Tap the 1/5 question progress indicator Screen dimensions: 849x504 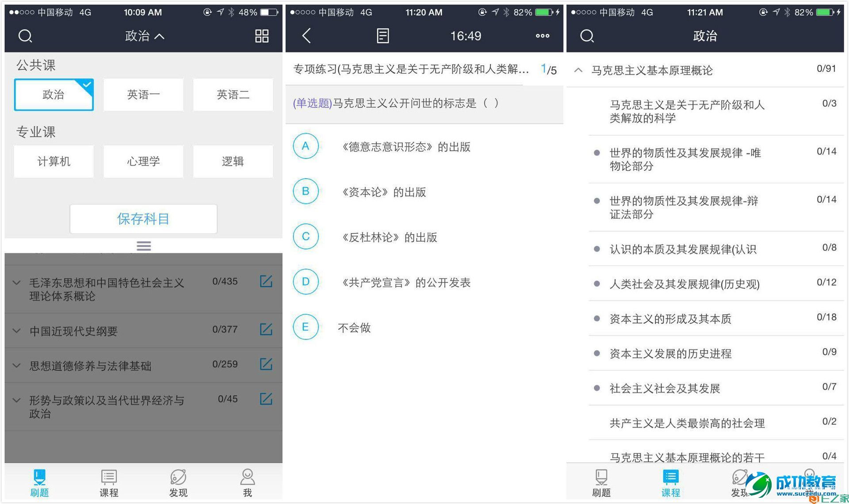pos(548,69)
